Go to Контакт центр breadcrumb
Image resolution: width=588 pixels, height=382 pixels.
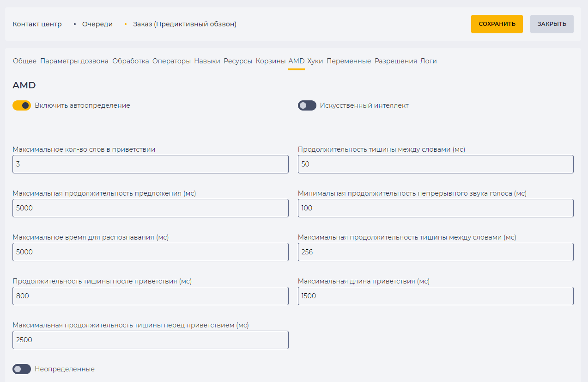(37, 24)
